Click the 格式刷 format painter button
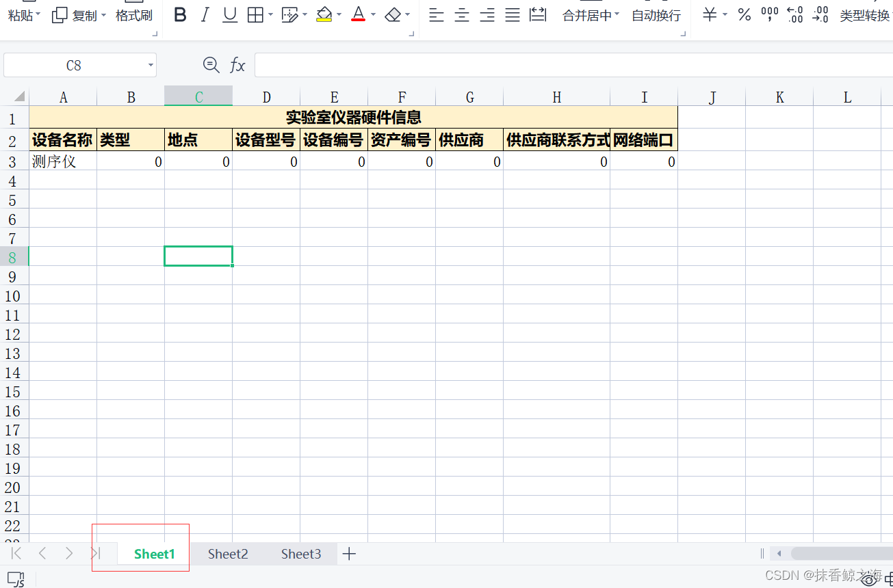The width and height of the screenshot is (893, 588). pos(134,15)
